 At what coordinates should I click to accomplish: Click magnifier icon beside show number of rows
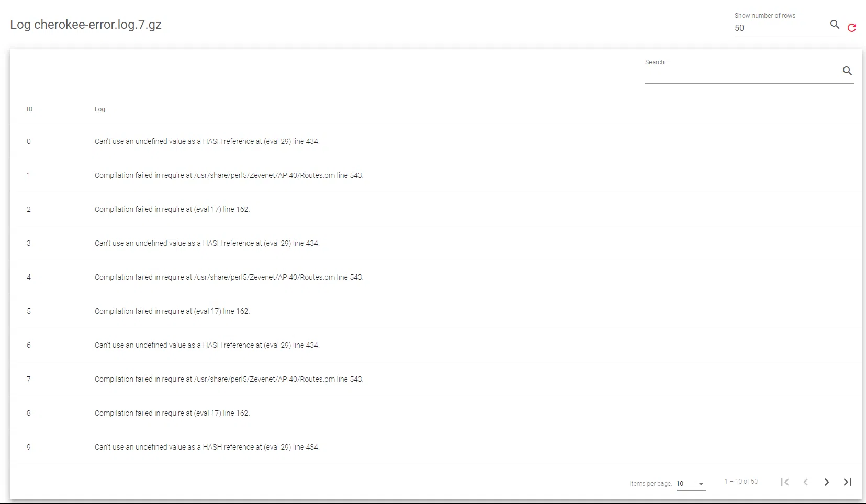835,25
